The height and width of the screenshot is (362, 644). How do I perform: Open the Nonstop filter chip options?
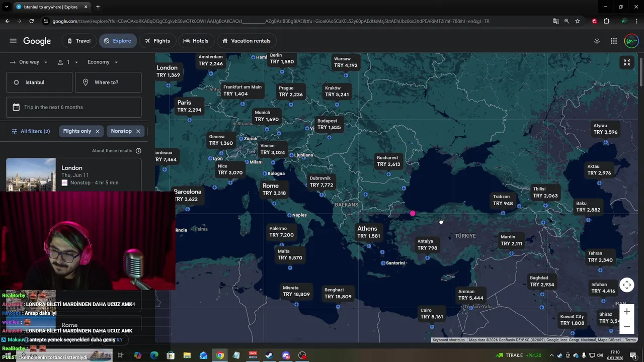click(121, 131)
